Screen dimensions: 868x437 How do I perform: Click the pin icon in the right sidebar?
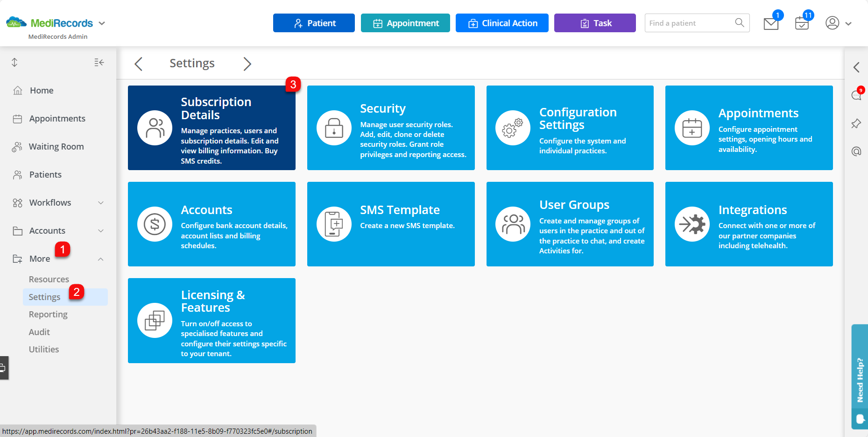[x=856, y=123]
